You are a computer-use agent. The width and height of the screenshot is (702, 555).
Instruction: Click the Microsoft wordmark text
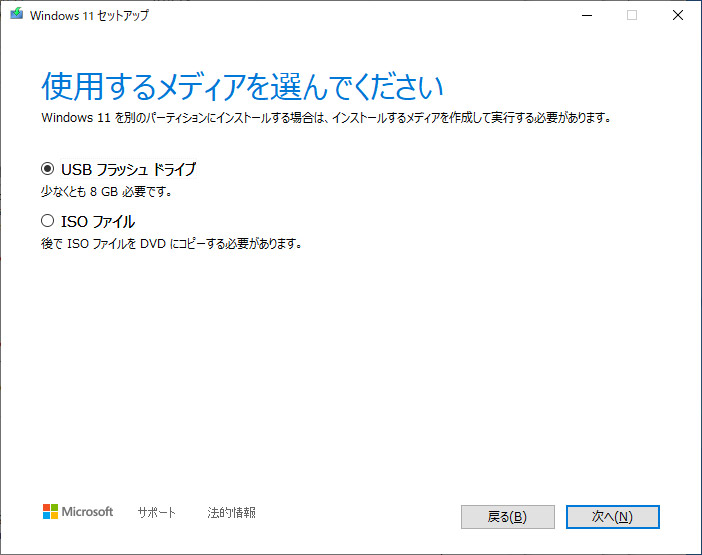pyautogui.click(x=88, y=512)
